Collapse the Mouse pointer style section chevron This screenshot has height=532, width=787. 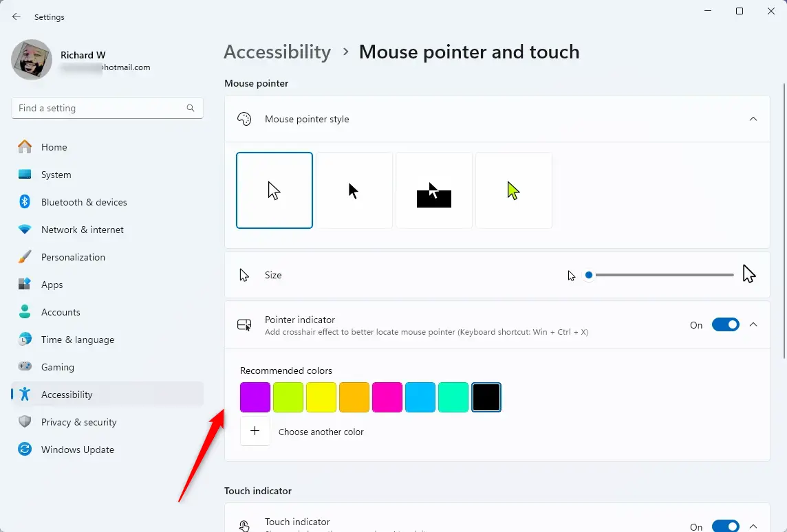tap(753, 119)
